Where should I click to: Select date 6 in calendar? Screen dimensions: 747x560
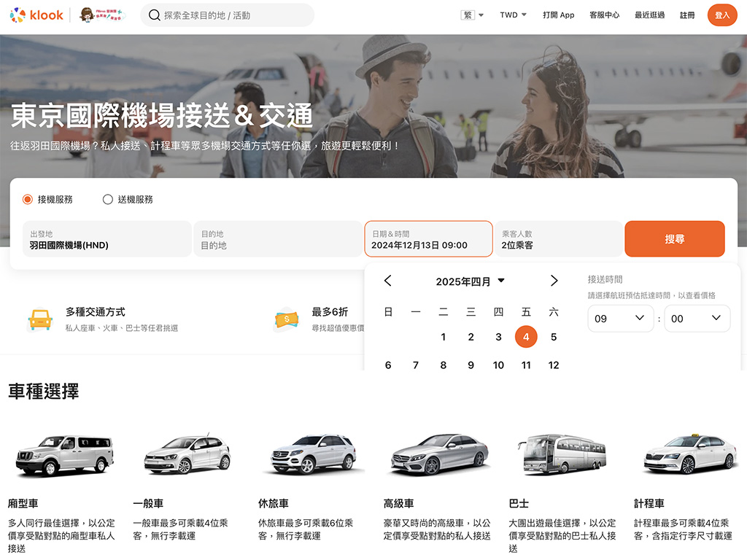388,365
